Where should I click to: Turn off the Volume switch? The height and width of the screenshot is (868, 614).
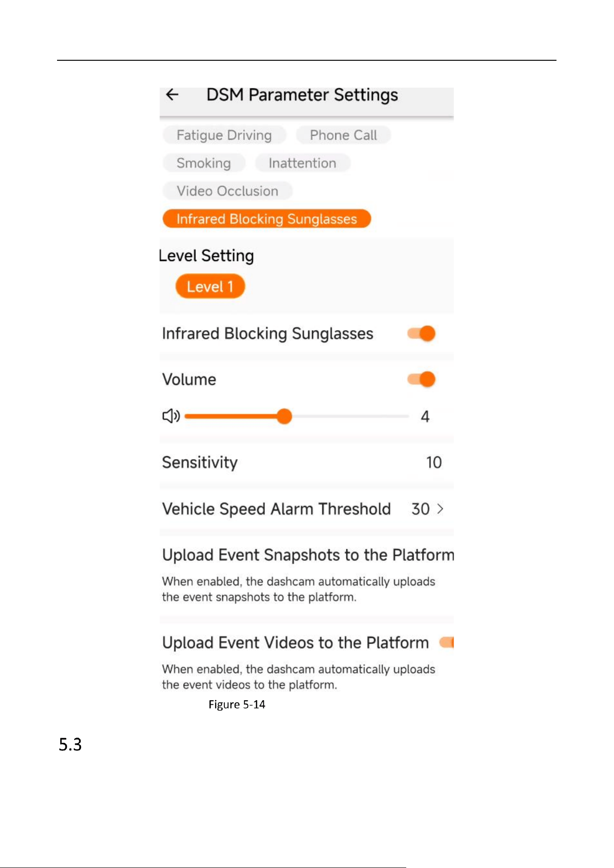(421, 379)
